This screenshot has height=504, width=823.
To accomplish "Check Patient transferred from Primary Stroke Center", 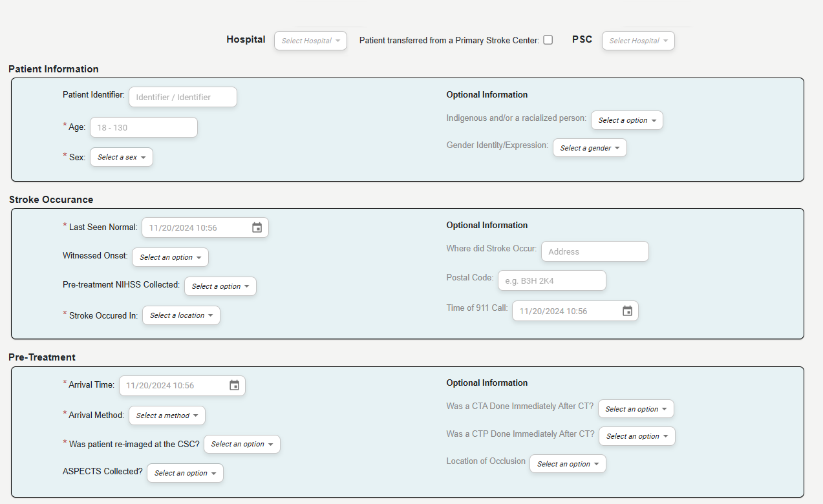I will tap(548, 39).
